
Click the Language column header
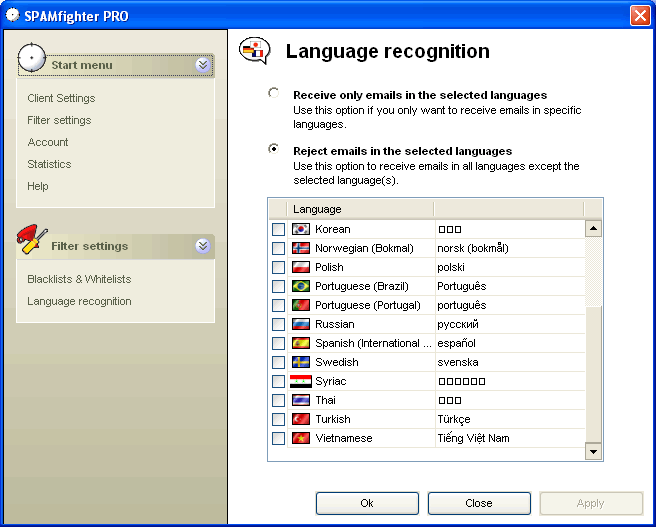(x=361, y=209)
